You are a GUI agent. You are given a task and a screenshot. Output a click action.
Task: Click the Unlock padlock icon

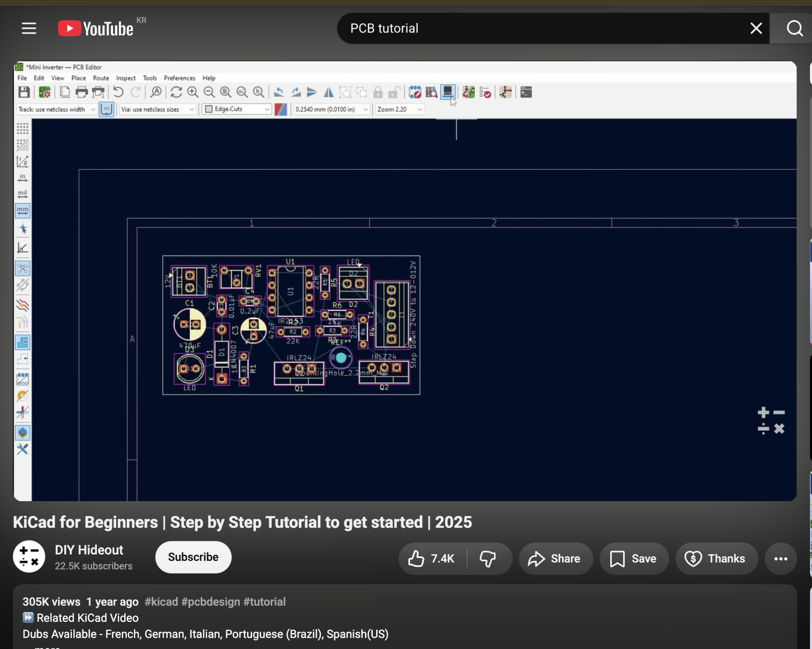(x=394, y=92)
